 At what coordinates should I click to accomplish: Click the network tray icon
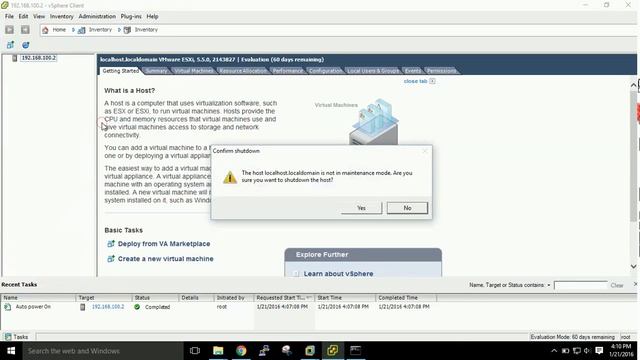tap(576, 351)
